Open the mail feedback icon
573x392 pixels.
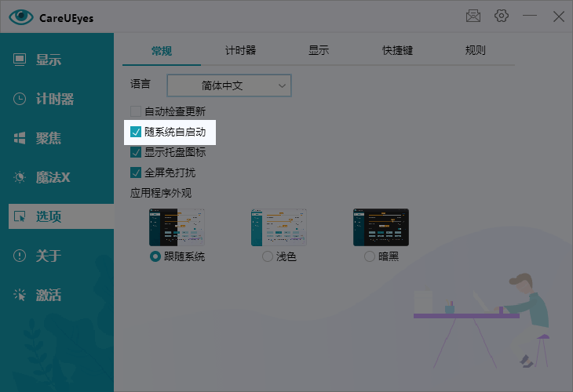click(x=473, y=16)
